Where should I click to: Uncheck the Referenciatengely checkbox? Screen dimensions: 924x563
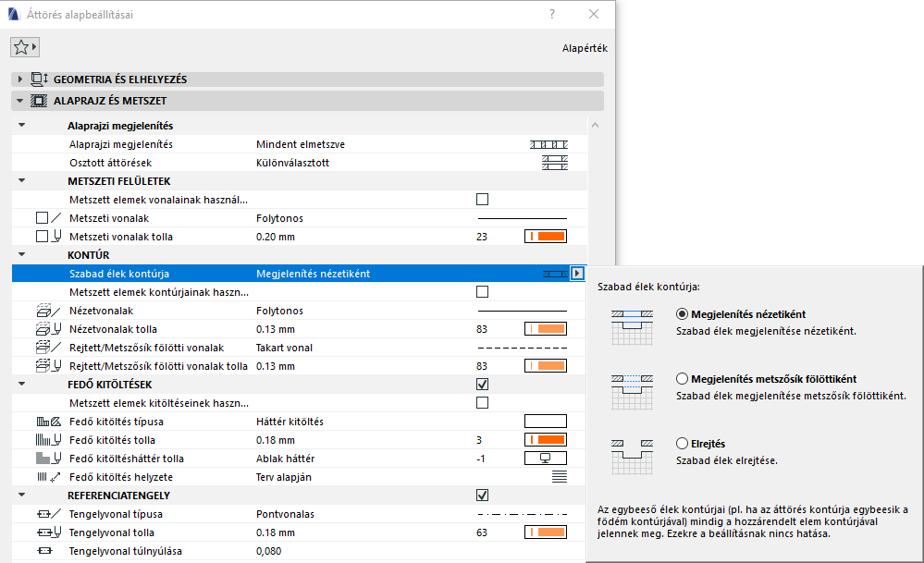482,496
